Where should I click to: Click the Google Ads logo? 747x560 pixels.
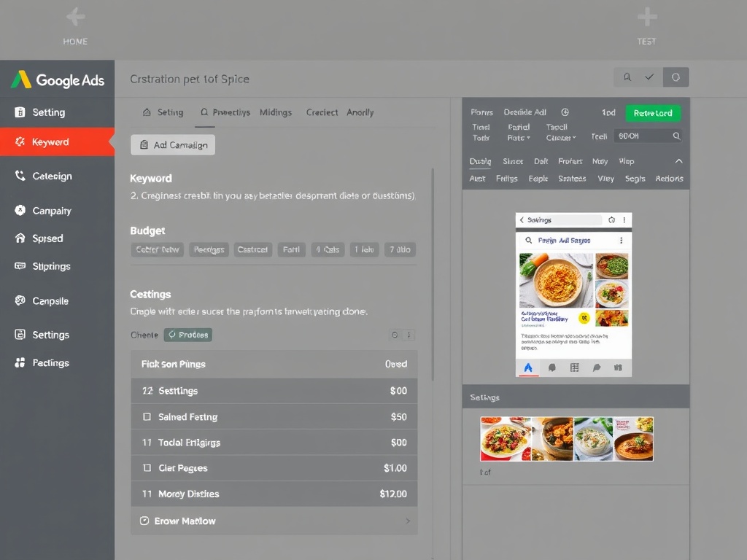tap(57, 79)
